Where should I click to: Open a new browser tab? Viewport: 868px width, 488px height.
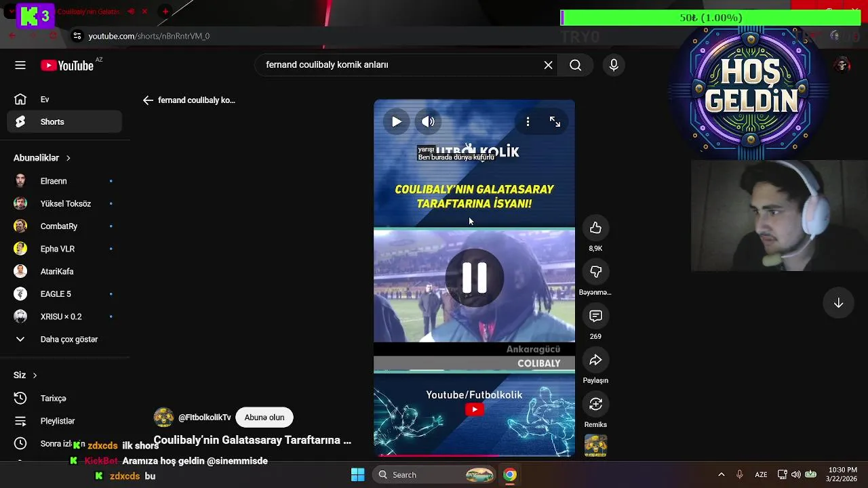point(165,12)
